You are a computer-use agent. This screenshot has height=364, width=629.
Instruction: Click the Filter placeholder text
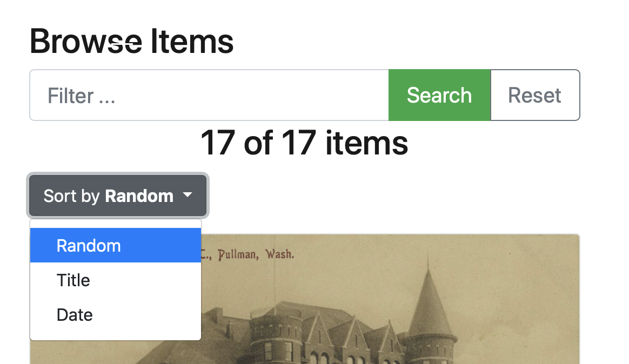(81, 95)
